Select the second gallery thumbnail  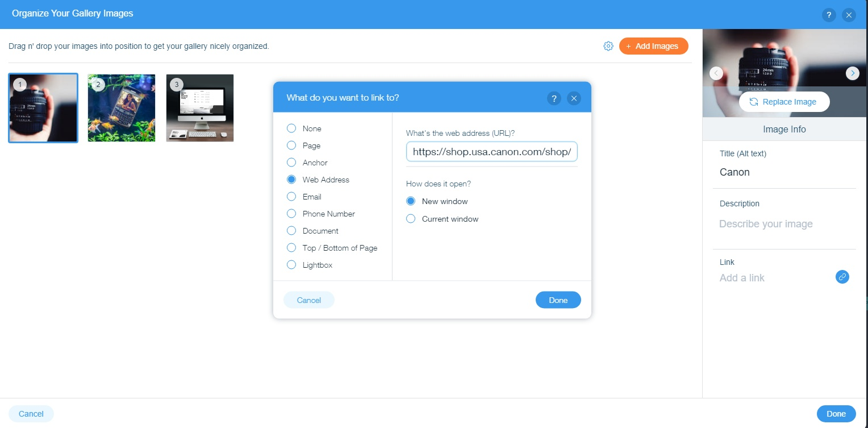(x=122, y=108)
